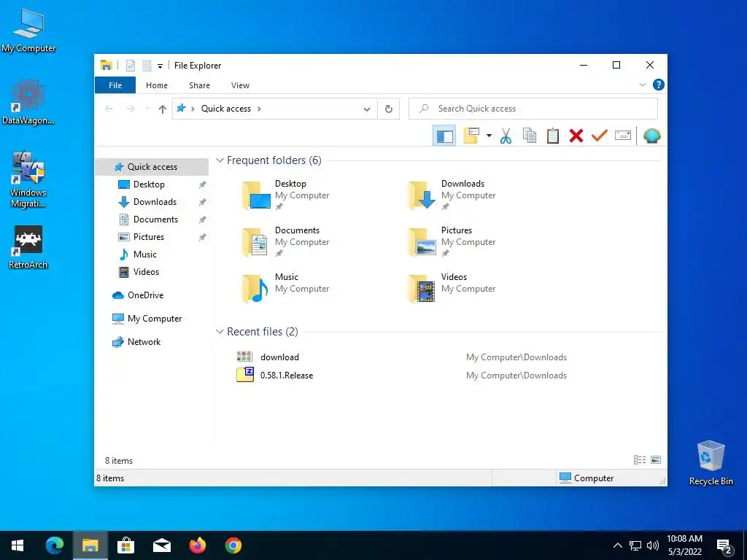Switch to Details view using status bar icon
Screen dimensions: 747x560
click(640, 460)
